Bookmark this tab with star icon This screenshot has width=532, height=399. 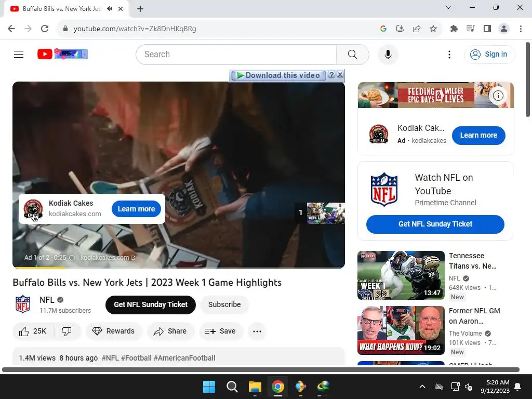[433, 29]
